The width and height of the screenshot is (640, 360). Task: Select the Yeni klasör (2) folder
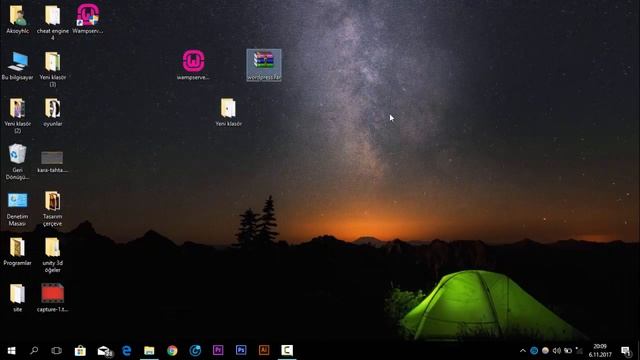coord(18,115)
